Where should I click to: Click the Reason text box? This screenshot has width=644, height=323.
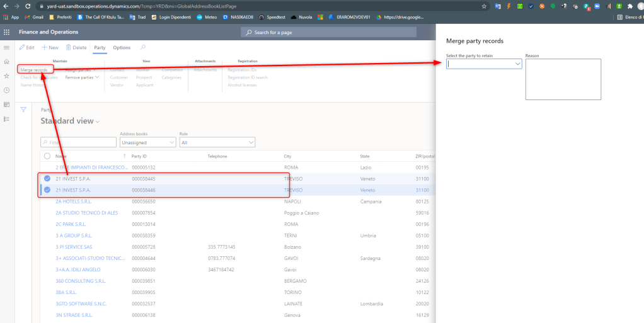click(x=563, y=79)
